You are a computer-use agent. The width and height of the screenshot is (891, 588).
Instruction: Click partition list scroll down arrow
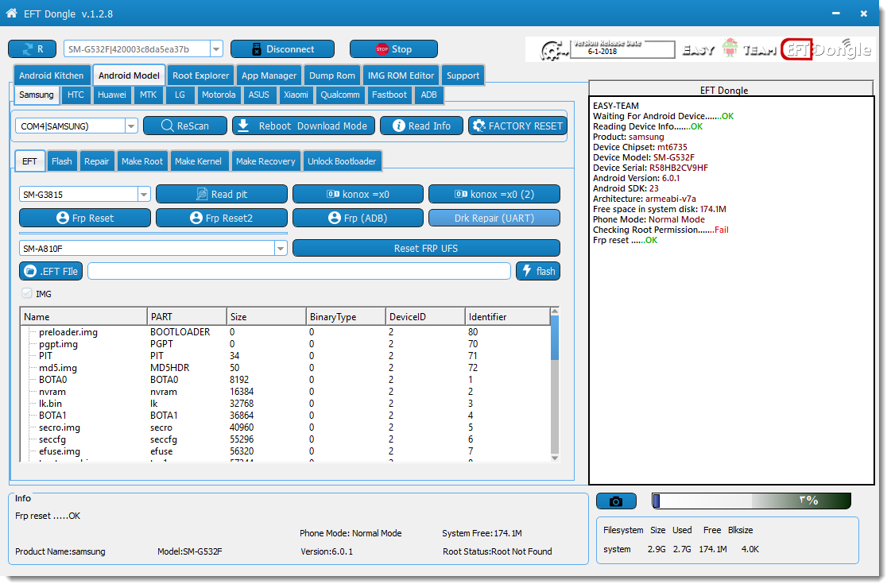(555, 458)
